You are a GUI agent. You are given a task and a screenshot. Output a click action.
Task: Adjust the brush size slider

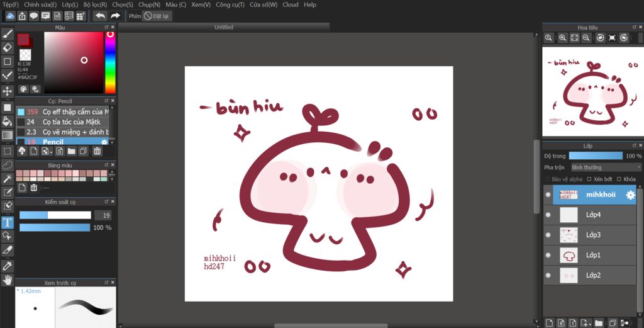55,215
